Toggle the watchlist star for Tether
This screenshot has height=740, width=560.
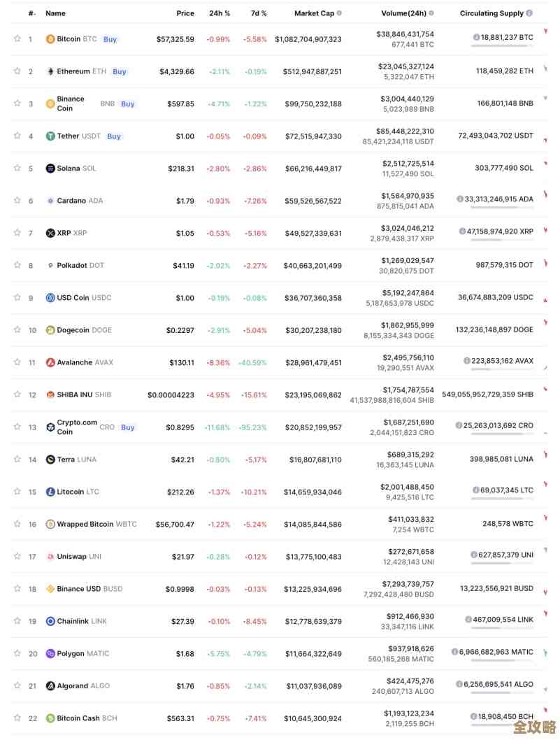click(x=17, y=136)
